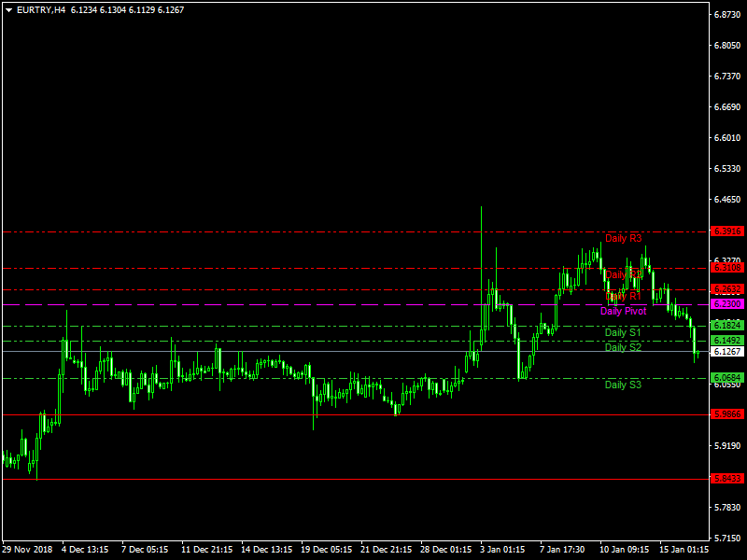Click the red 6.3108 price tag

tap(727, 268)
